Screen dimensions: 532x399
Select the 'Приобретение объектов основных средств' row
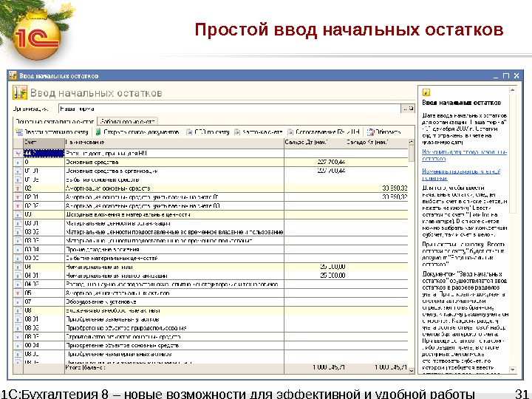[211, 345]
